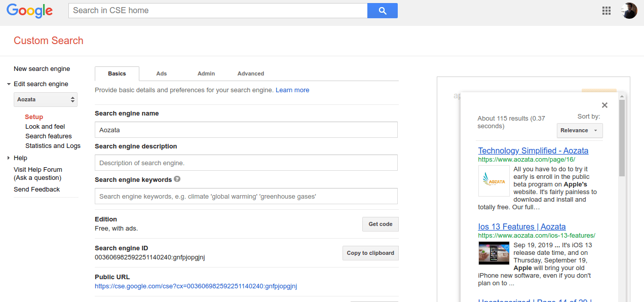Click the Google logo
This screenshot has width=644, height=302.
pos(30,11)
